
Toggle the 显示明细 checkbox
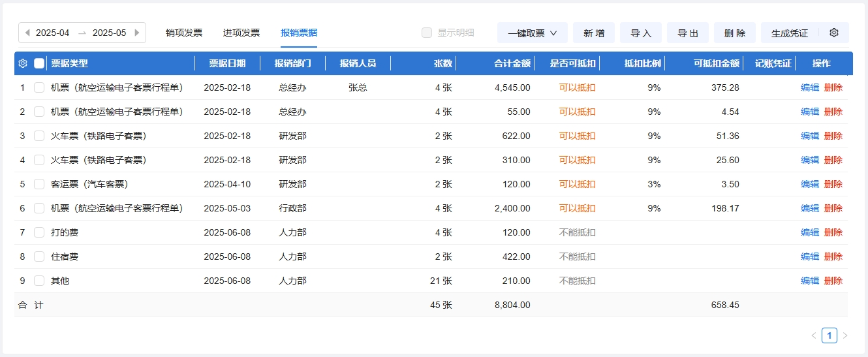pyautogui.click(x=427, y=33)
